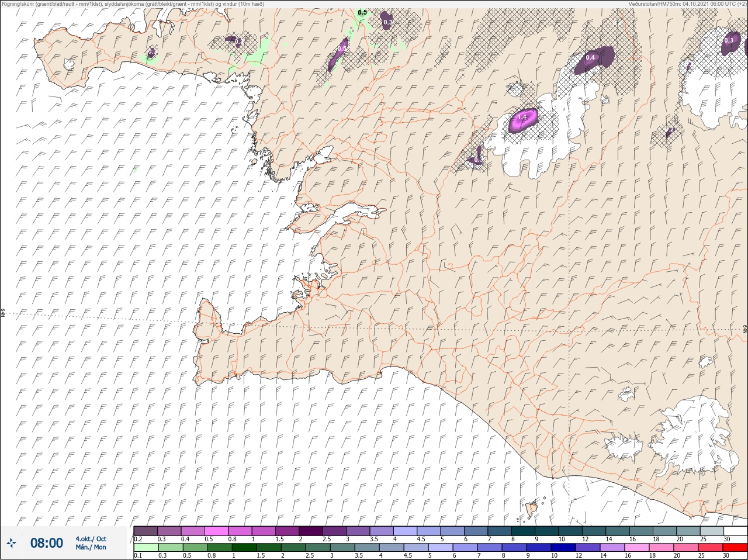
Task: Click the 0.4 value on the purple patch
Action: (x=590, y=57)
